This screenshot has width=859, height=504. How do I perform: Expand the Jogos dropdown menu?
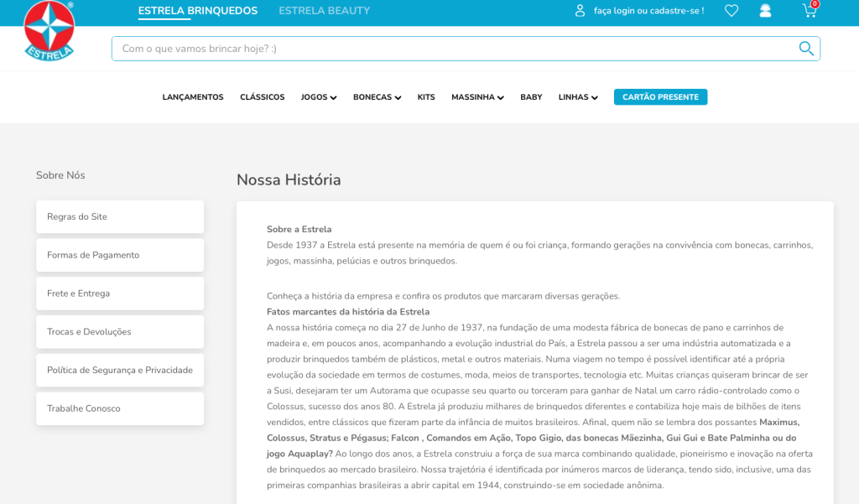click(319, 97)
